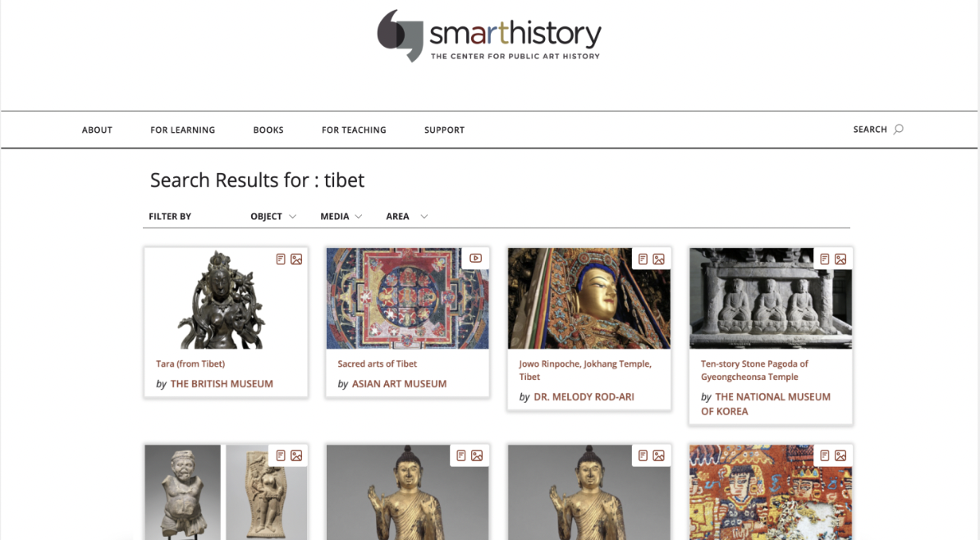980x540 pixels.
Task: Open the BOOKS menu item
Action: pos(268,130)
